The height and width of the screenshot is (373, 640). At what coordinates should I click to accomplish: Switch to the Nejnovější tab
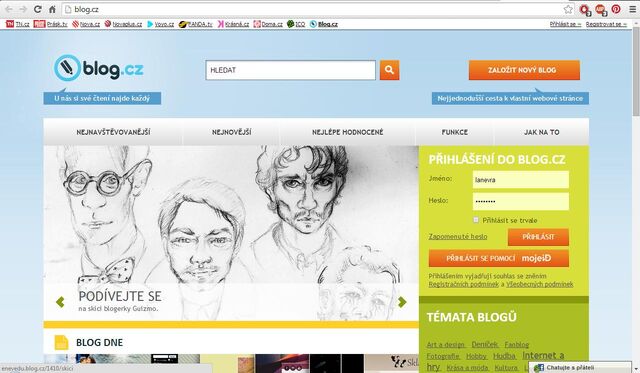point(231,132)
